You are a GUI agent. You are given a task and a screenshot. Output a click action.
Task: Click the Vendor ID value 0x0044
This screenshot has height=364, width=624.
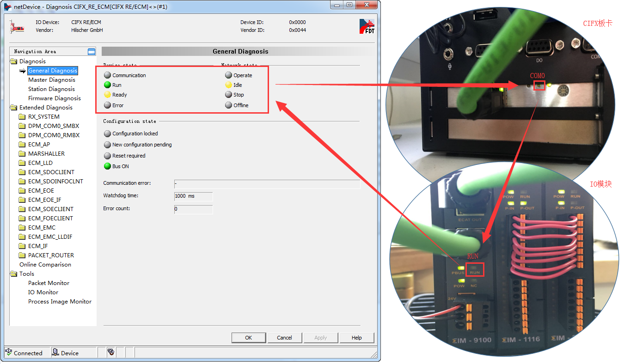coord(297,30)
